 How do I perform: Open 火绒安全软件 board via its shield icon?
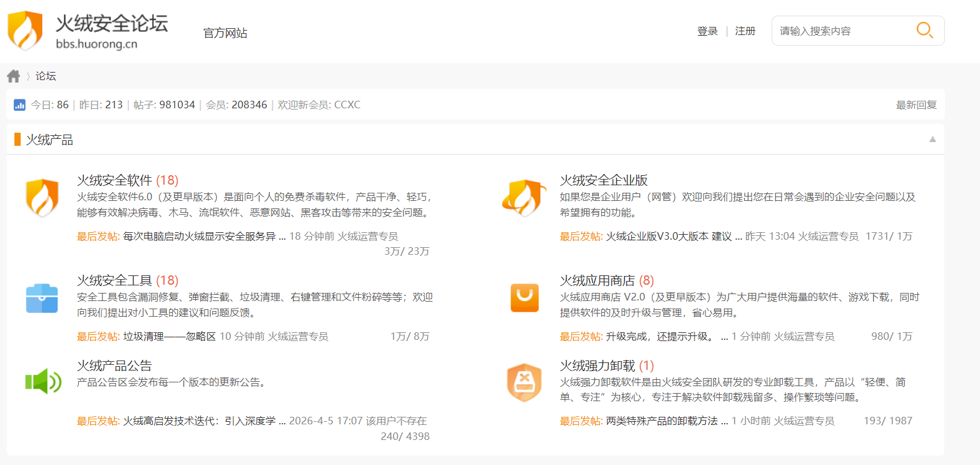click(x=42, y=198)
